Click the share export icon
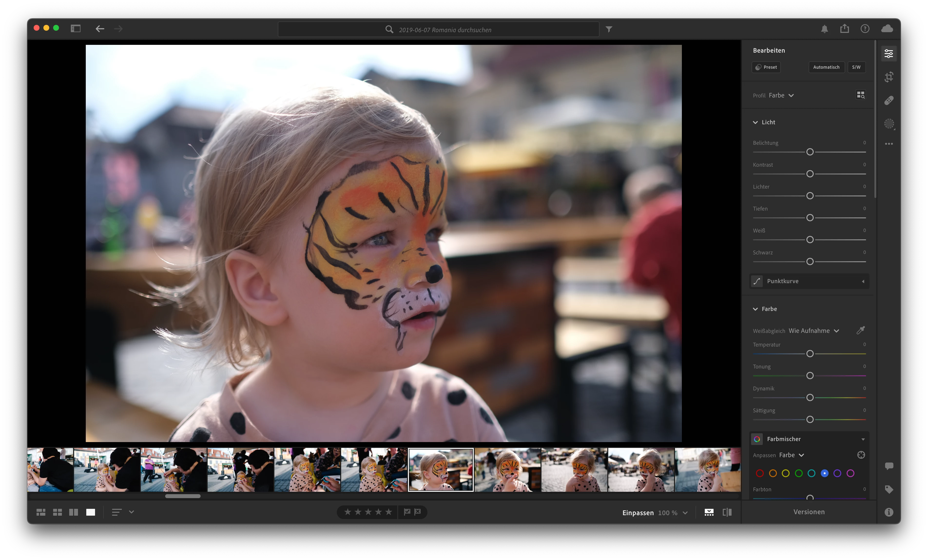 click(844, 29)
